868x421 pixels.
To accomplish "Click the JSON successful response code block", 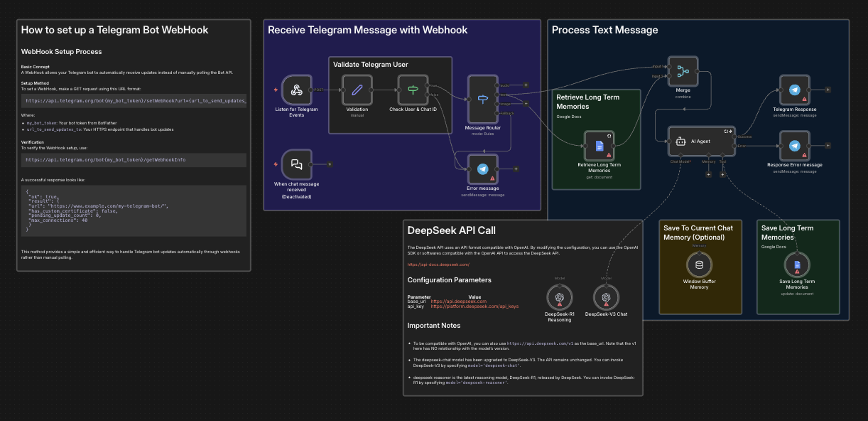I will (134, 211).
